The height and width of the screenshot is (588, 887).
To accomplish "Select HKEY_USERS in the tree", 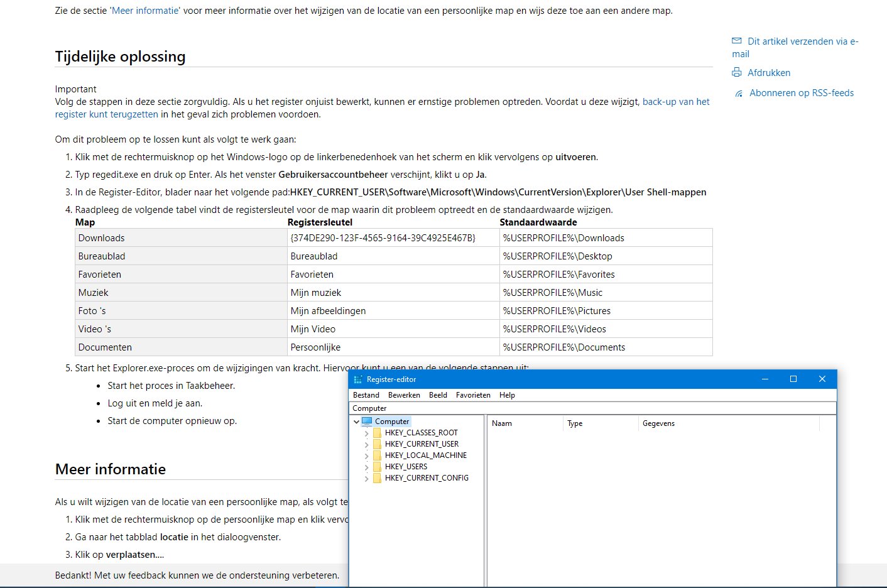I will (406, 467).
